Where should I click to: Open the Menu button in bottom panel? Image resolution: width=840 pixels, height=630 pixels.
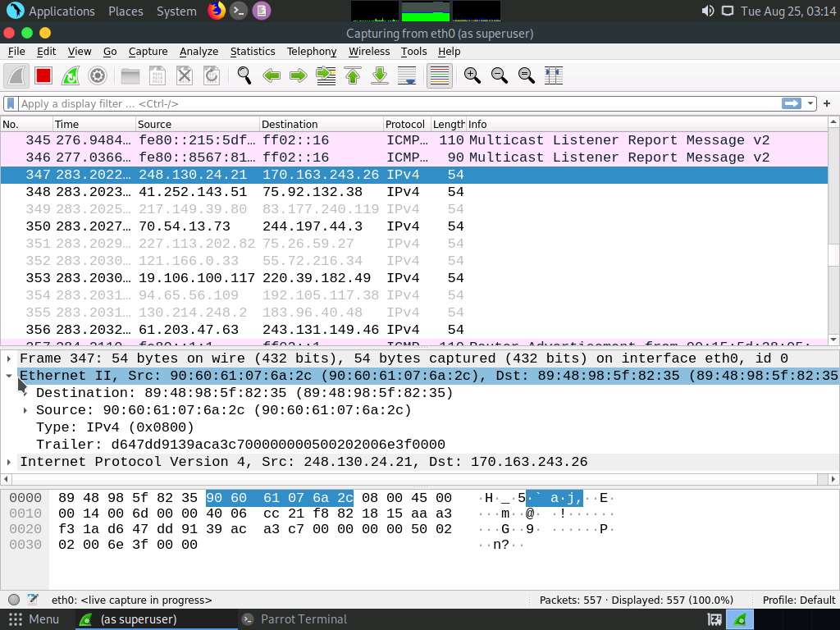pyautogui.click(x=34, y=619)
